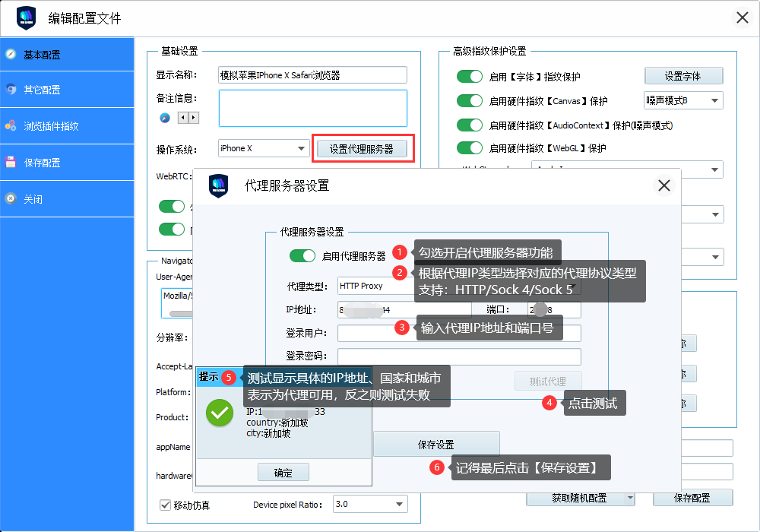Click the compass icon beside 基本配置
760x532 pixels.
pyautogui.click(x=11, y=54)
